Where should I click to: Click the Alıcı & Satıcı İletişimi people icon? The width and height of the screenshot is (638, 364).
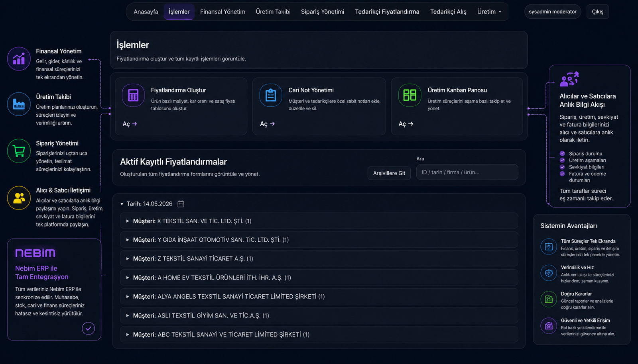(19, 198)
